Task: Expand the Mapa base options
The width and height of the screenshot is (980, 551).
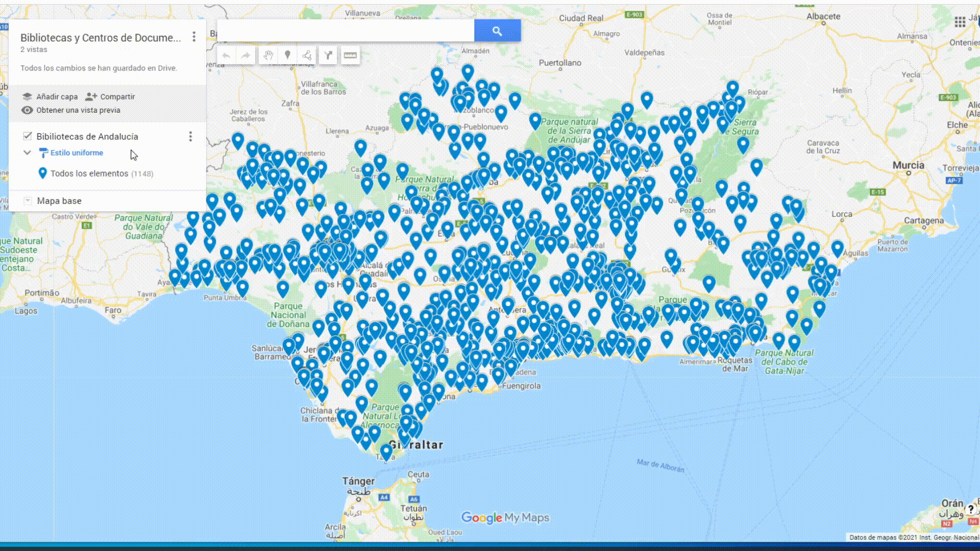Action: (x=27, y=201)
